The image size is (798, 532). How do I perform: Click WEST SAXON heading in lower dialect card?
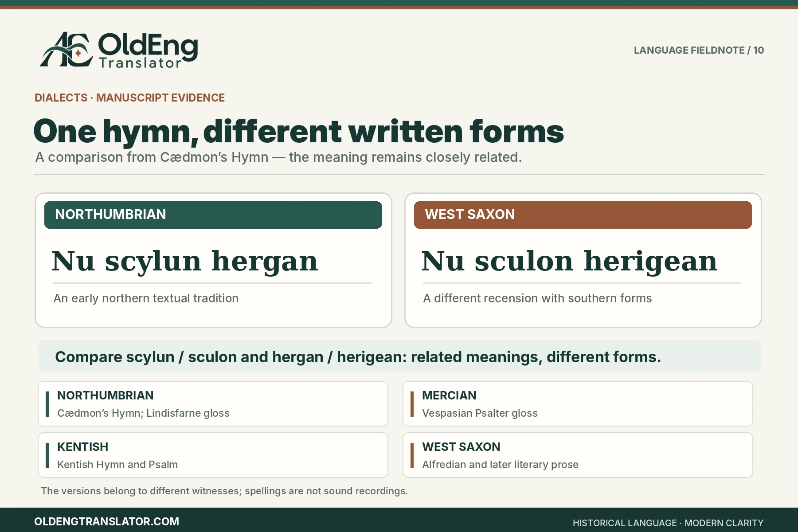461,447
